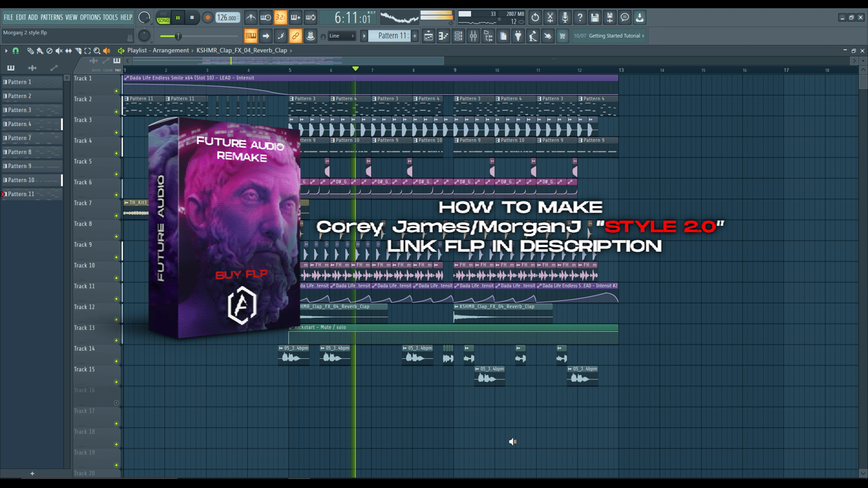Toggle overdub blend recording icon
This screenshot has width=868, height=488.
pos(296,17)
